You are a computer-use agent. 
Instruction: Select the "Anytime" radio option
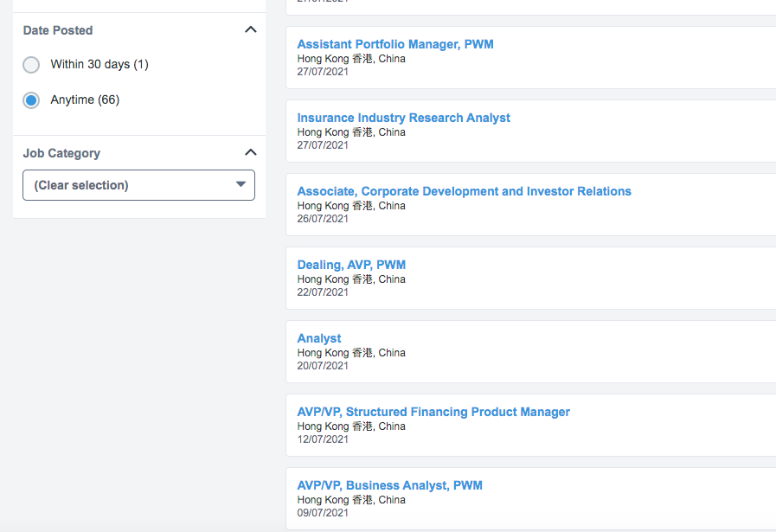point(31,100)
